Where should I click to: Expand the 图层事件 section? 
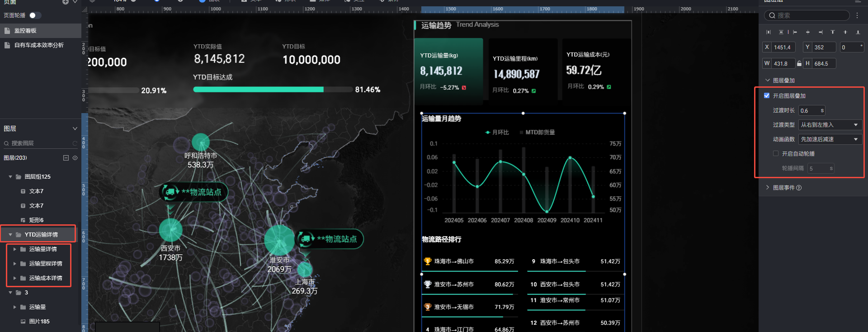coord(768,187)
